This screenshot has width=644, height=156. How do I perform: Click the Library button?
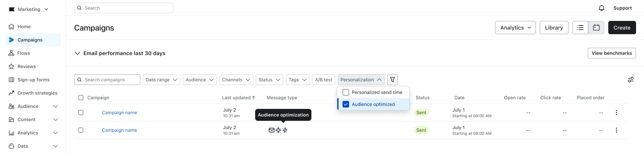pyautogui.click(x=554, y=28)
